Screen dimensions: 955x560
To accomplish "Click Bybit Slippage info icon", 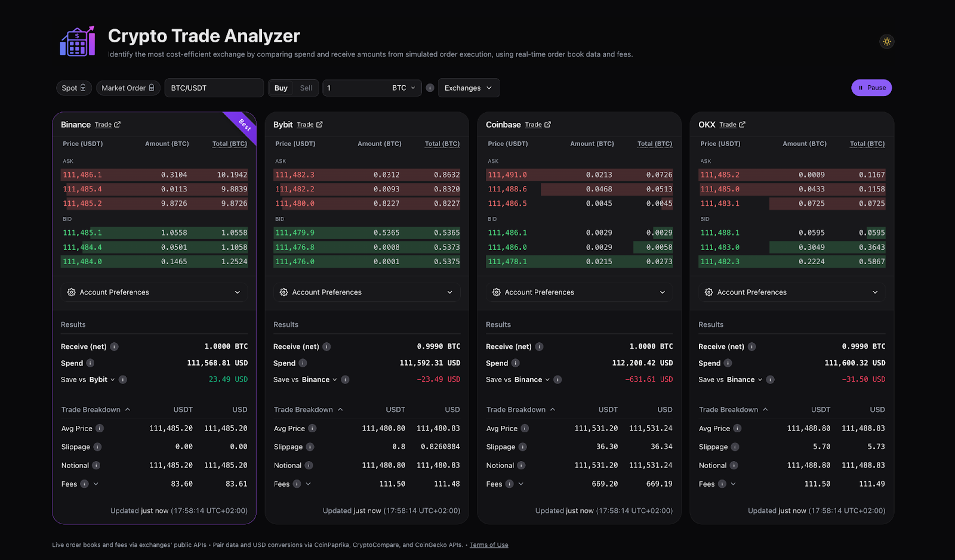I will click(x=310, y=447).
